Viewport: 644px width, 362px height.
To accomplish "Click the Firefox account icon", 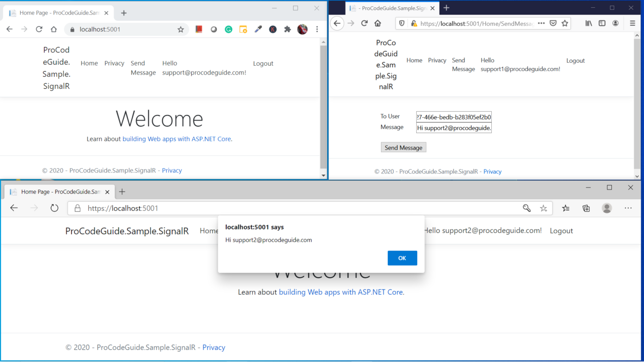I will [616, 23].
